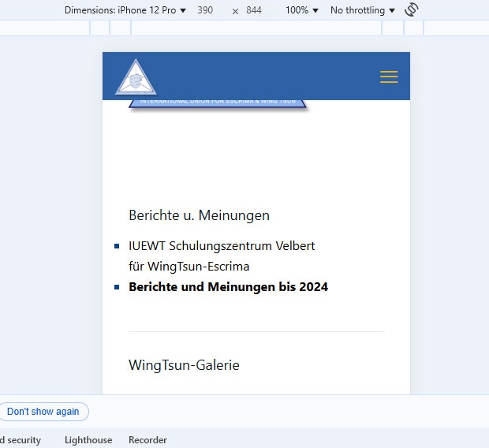Open the yellow hamburger menu
This screenshot has height=448, width=489.
tap(388, 77)
